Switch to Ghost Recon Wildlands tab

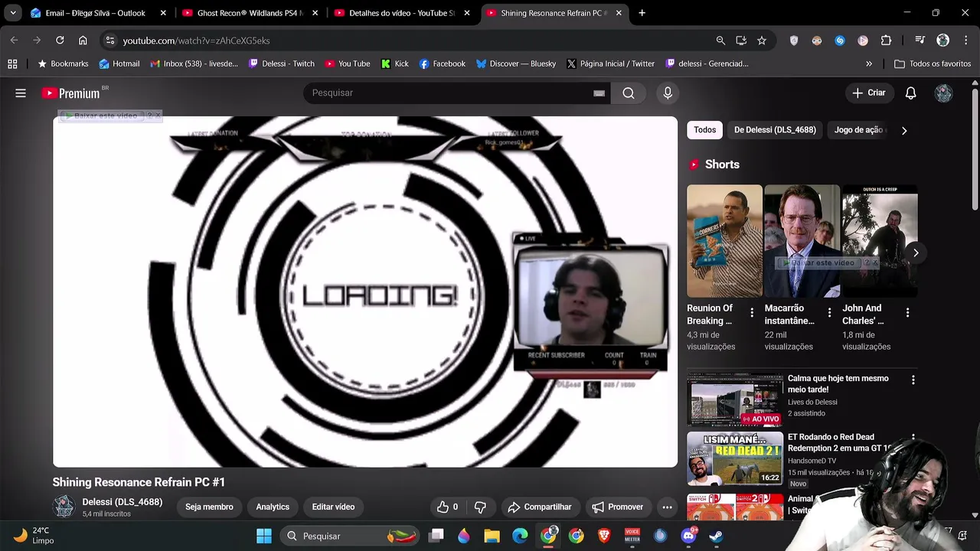pos(250,13)
